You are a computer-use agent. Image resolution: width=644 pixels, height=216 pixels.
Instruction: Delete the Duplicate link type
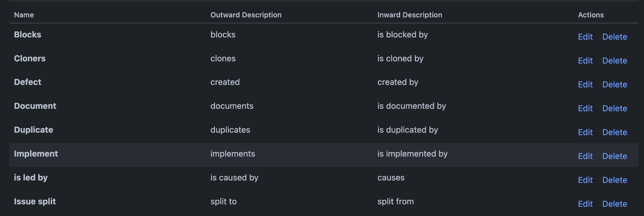click(615, 132)
